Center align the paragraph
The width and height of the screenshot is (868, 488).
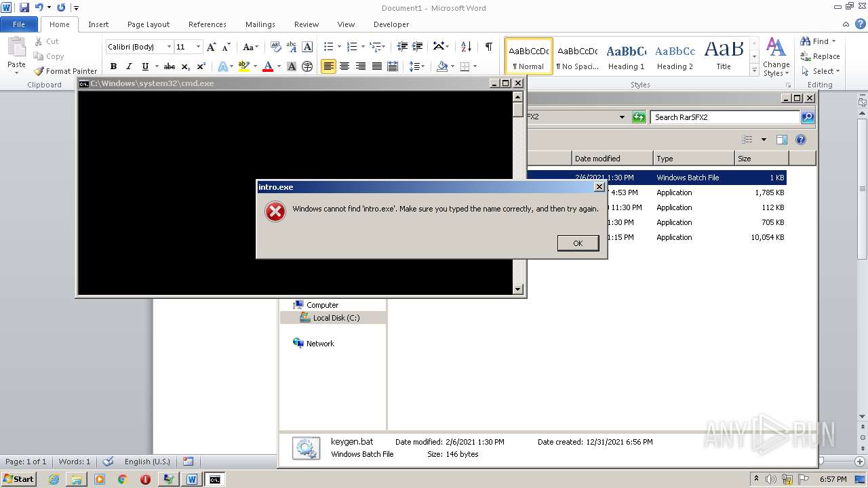click(344, 66)
